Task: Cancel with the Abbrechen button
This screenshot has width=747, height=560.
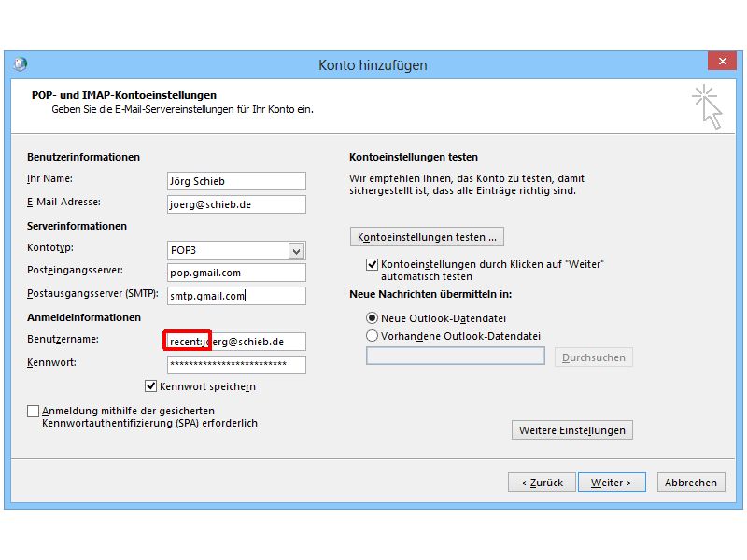Action: pos(691,482)
